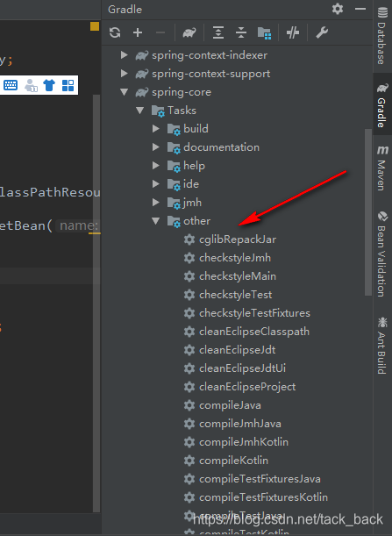Click the editor vertical scrollbar
The width and height of the screenshot is (392, 536).
[96, 304]
